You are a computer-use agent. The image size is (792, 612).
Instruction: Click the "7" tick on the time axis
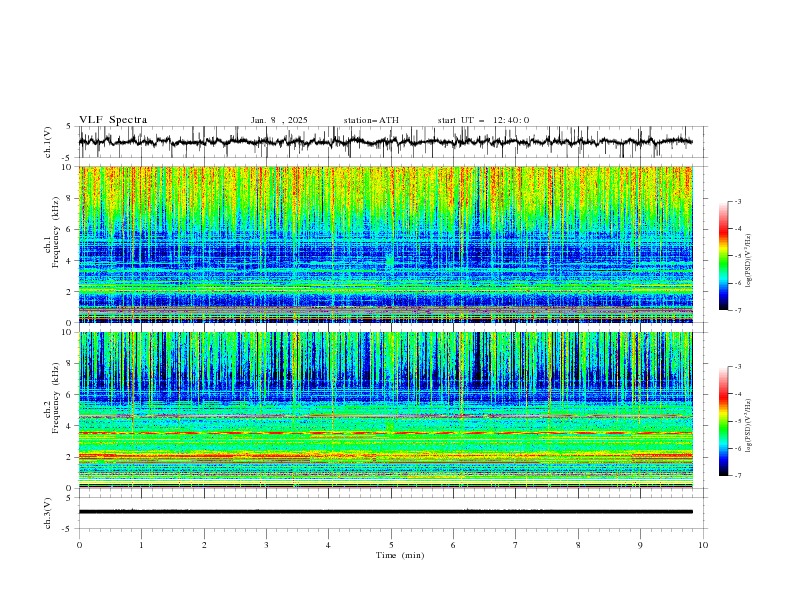click(x=516, y=545)
